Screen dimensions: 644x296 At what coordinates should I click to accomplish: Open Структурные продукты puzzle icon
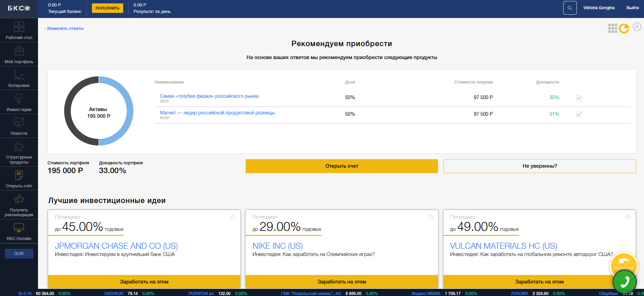[19, 146]
